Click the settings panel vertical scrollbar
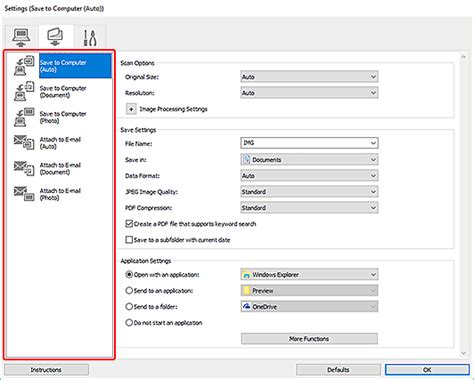This screenshot has width=474, height=380. (463, 205)
